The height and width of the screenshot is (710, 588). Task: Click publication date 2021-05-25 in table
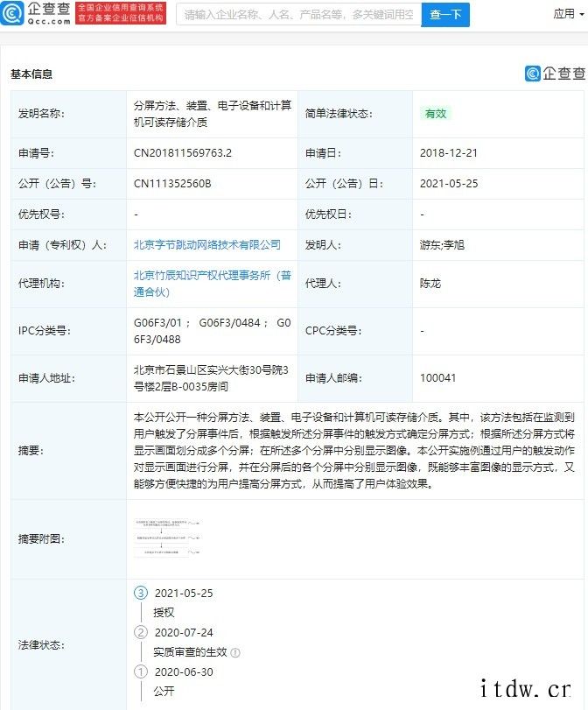point(449,184)
